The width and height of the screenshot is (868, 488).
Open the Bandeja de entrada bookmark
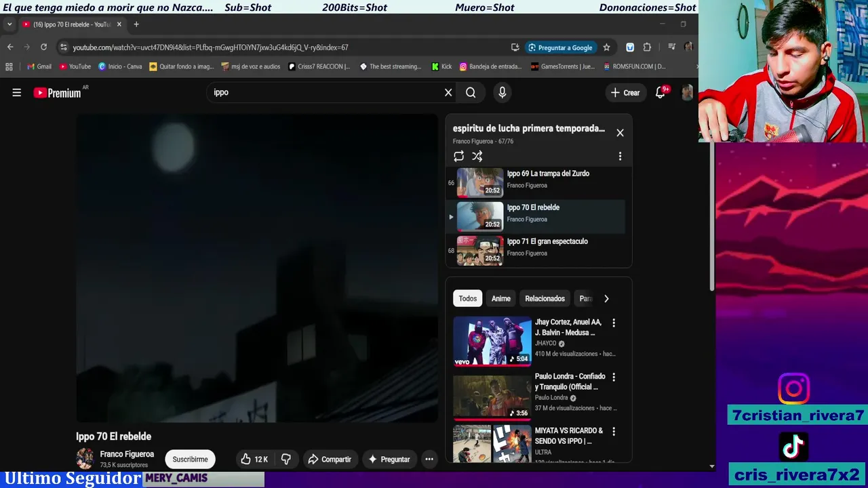[x=491, y=66]
